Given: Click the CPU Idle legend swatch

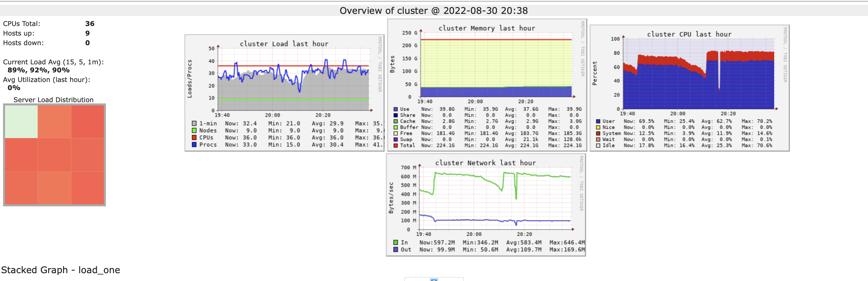Looking at the screenshot, I should (598, 146).
